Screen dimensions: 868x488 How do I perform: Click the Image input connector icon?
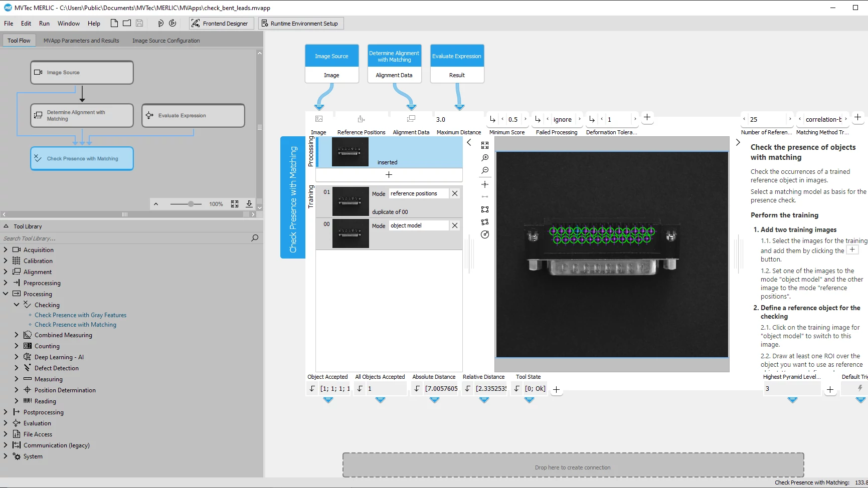click(319, 119)
